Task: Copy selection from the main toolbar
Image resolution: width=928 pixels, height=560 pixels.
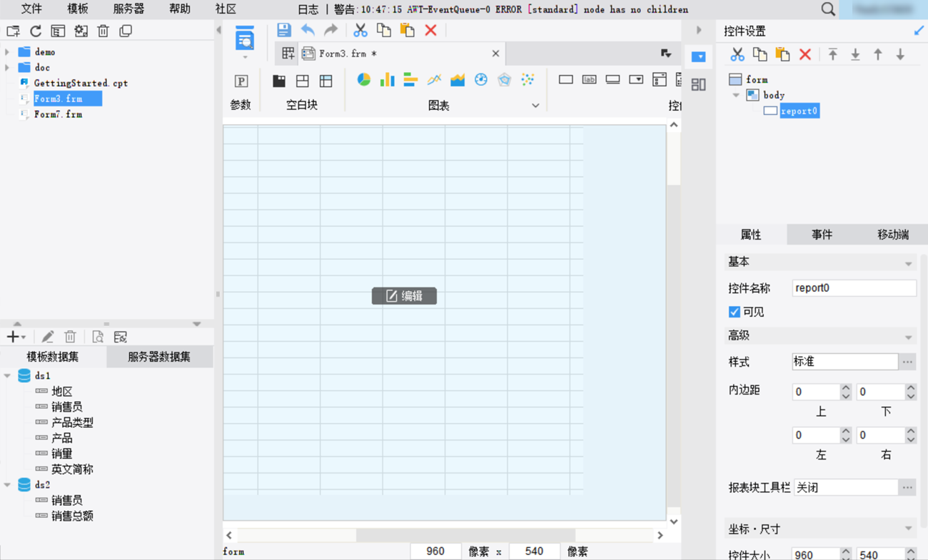Action: point(384,30)
